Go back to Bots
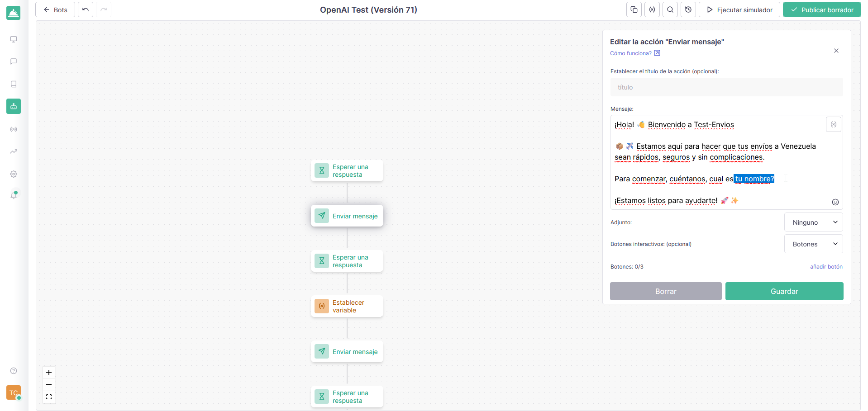 point(55,9)
